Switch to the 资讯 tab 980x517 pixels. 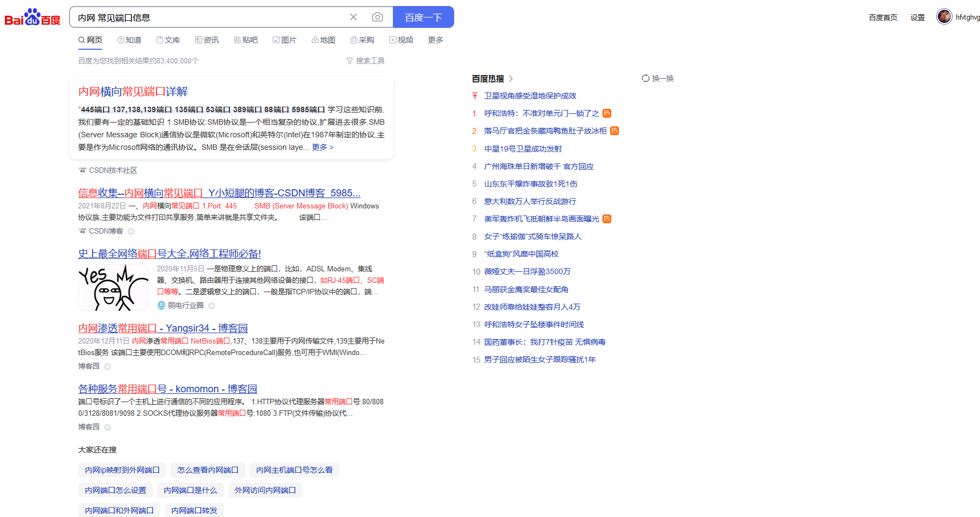coord(207,40)
